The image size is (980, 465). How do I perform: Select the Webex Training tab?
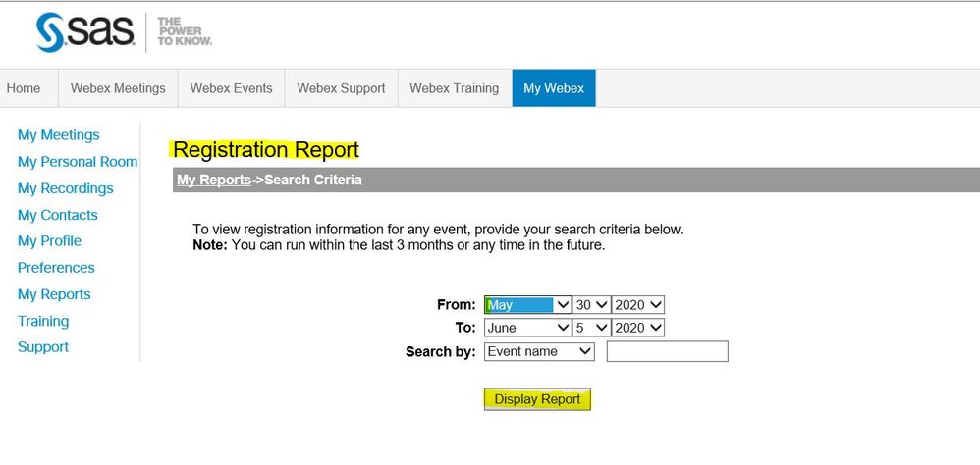click(455, 88)
